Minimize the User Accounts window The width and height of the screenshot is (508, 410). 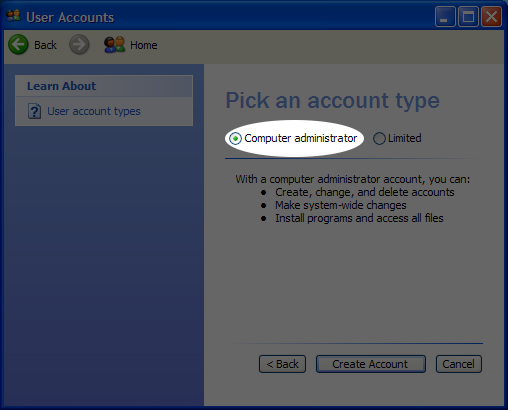pyautogui.click(x=445, y=16)
